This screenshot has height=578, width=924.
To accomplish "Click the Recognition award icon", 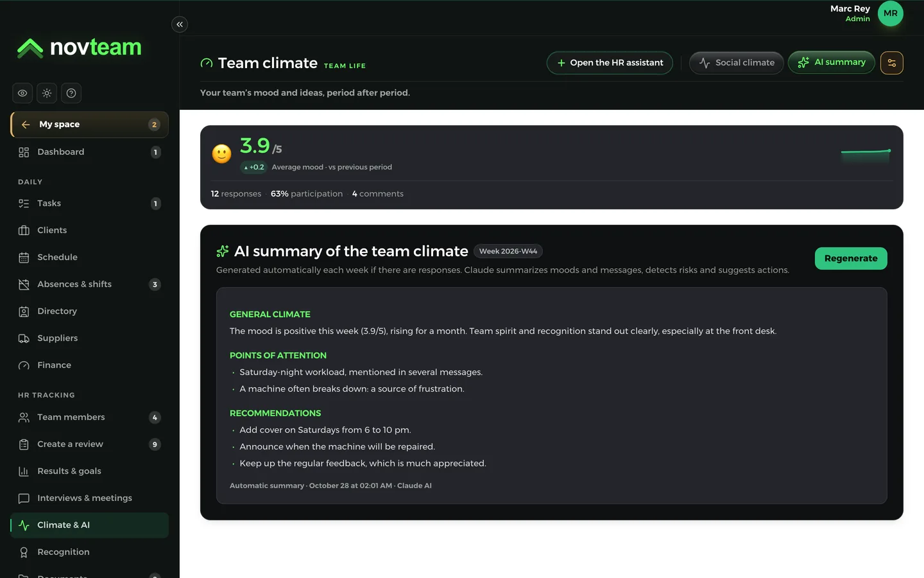I will 24,552.
